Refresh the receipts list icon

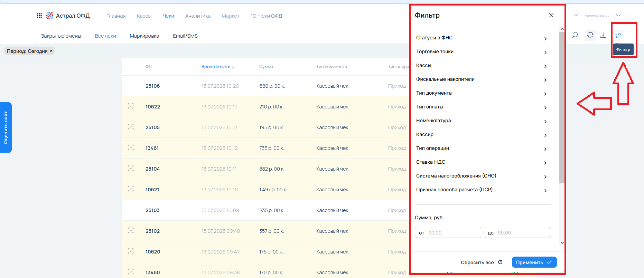[x=590, y=35]
